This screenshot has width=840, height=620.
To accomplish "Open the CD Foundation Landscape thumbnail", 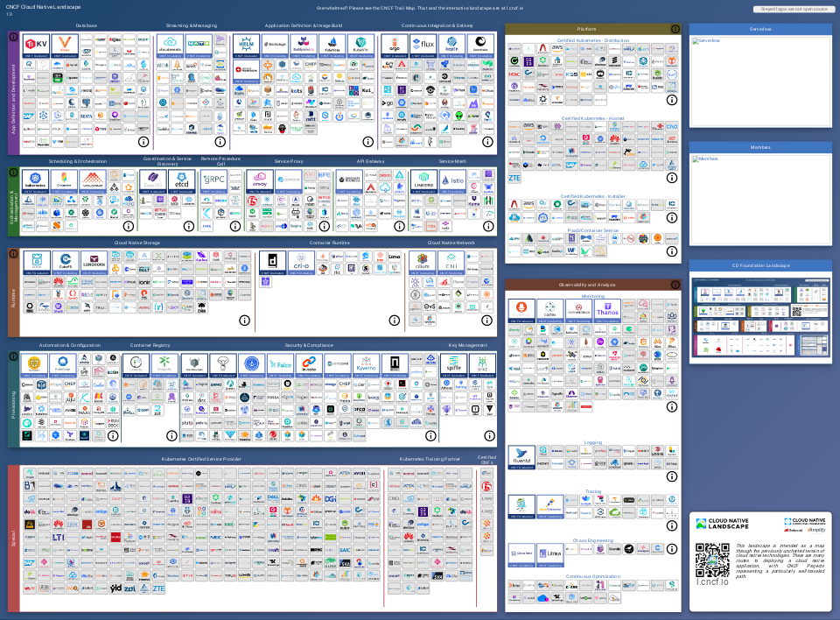I will tap(760, 317).
